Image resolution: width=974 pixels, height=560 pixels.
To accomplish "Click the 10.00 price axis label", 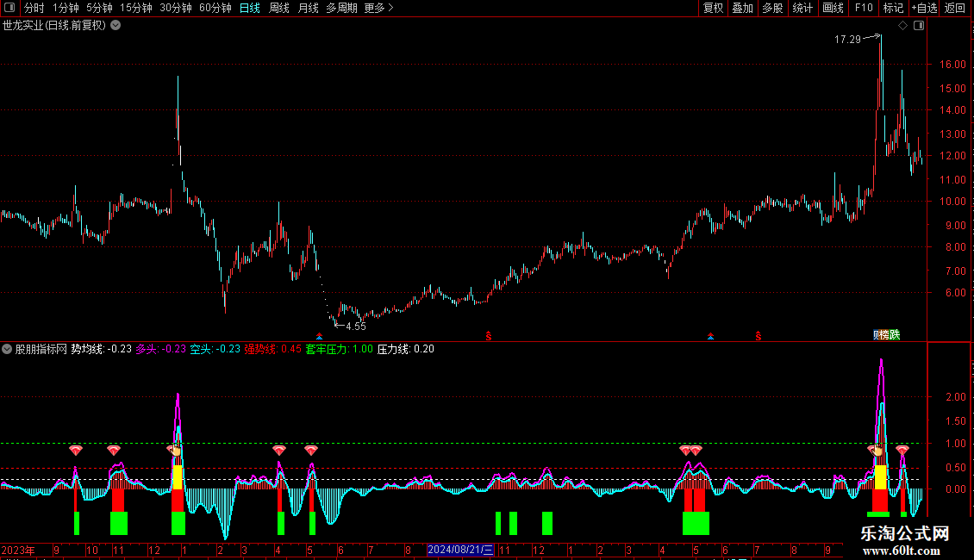I will pos(952,202).
